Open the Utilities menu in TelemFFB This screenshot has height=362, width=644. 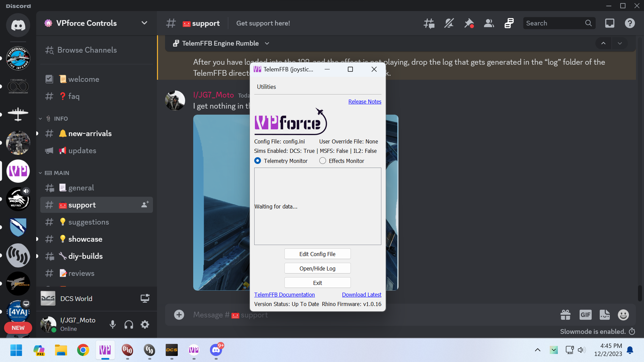coord(266,87)
